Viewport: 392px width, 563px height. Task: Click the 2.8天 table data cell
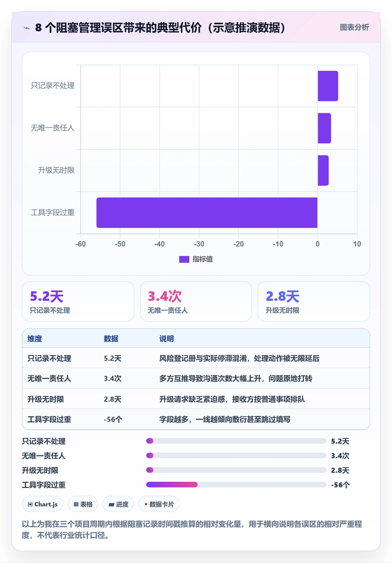coord(113,399)
